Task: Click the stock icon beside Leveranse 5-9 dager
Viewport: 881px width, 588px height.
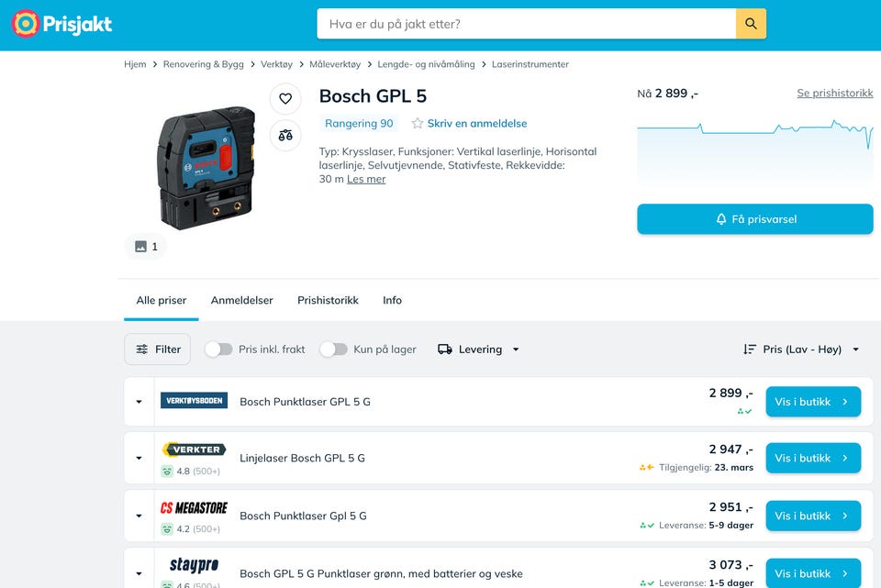Action: (647, 526)
